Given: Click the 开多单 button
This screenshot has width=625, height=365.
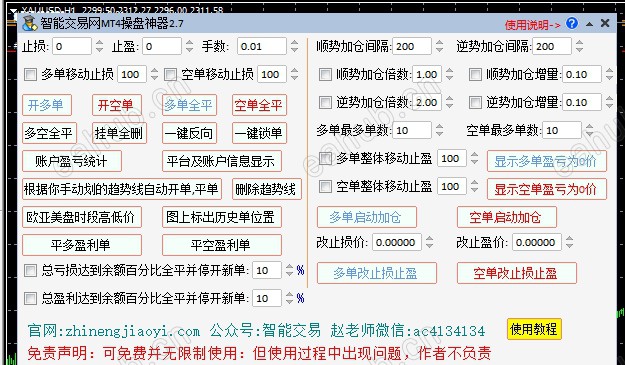Looking at the screenshot, I should click(47, 105).
